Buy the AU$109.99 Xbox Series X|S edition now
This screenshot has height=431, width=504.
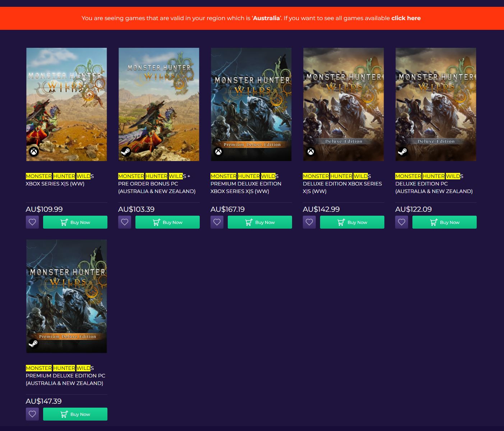click(75, 222)
